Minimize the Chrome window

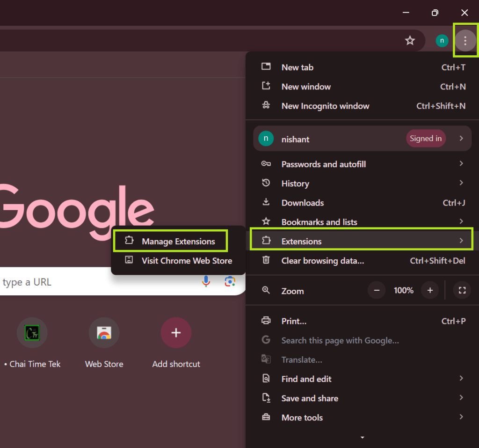click(406, 13)
